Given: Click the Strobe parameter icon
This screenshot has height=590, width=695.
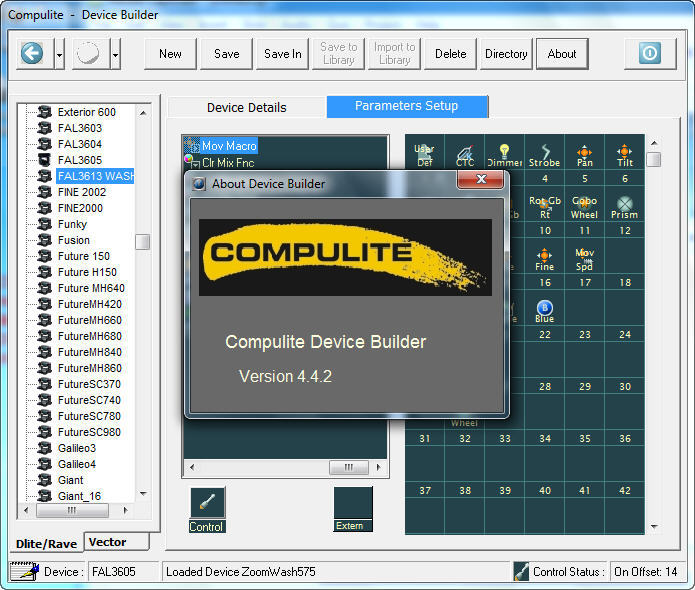Looking at the screenshot, I should pos(545,151).
